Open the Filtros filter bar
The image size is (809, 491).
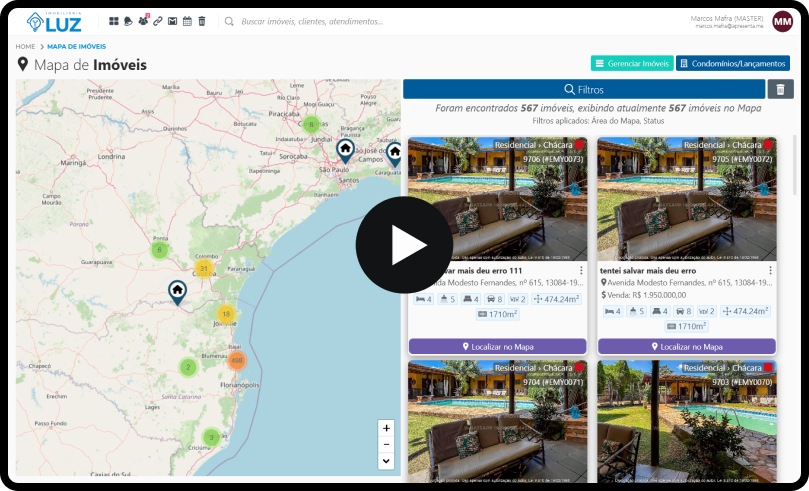(x=583, y=89)
